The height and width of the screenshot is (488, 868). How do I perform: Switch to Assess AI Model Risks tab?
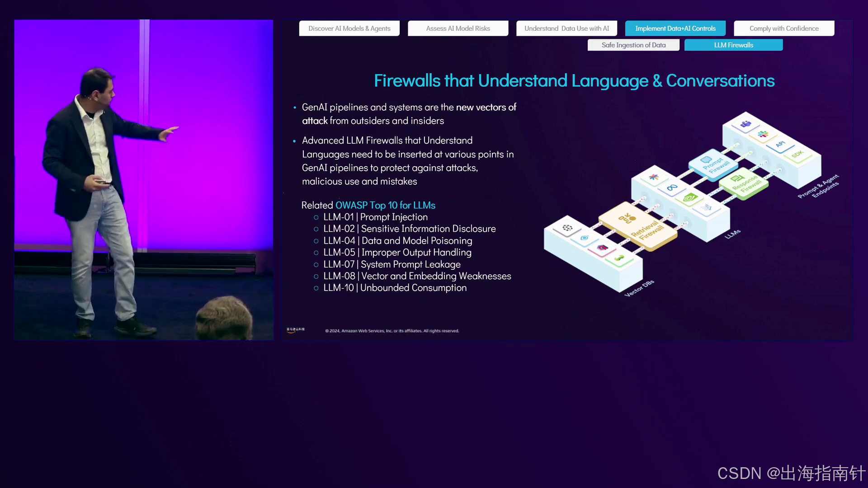[458, 28]
